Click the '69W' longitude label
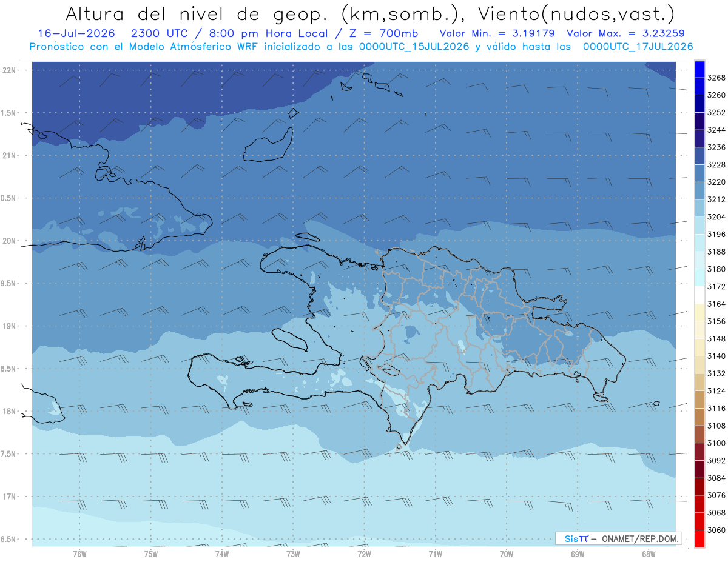The image size is (728, 562). point(578,553)
